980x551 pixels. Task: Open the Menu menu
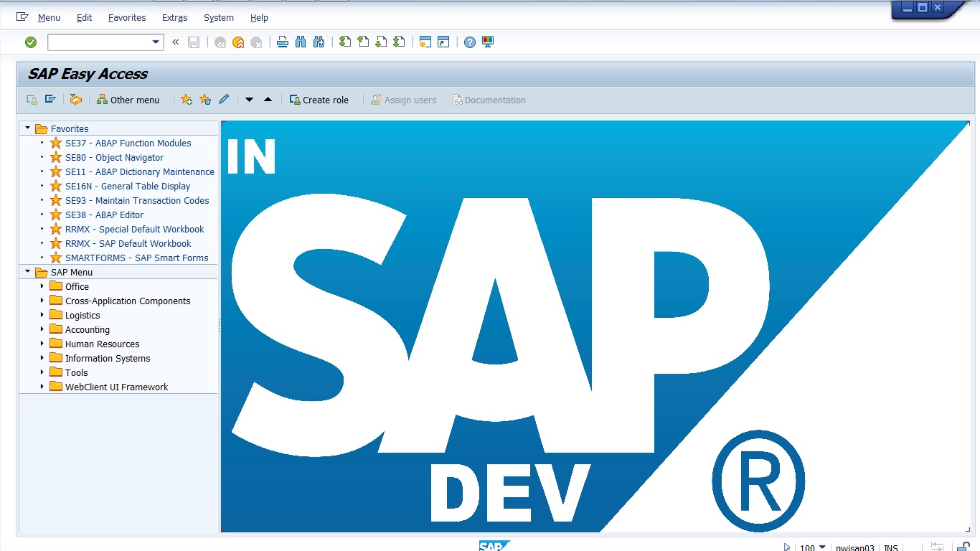coord(50,17)
